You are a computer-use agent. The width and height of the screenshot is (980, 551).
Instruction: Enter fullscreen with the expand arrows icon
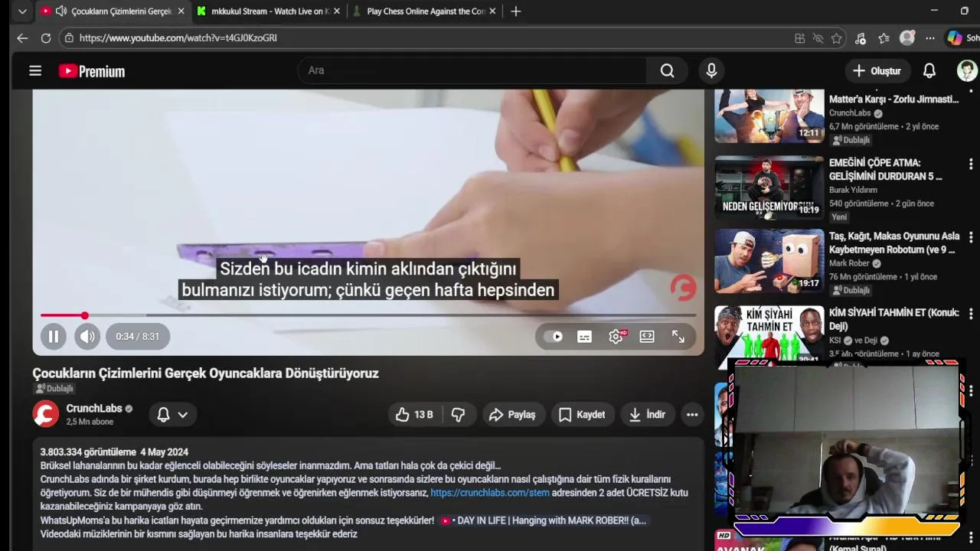point(678,337)
